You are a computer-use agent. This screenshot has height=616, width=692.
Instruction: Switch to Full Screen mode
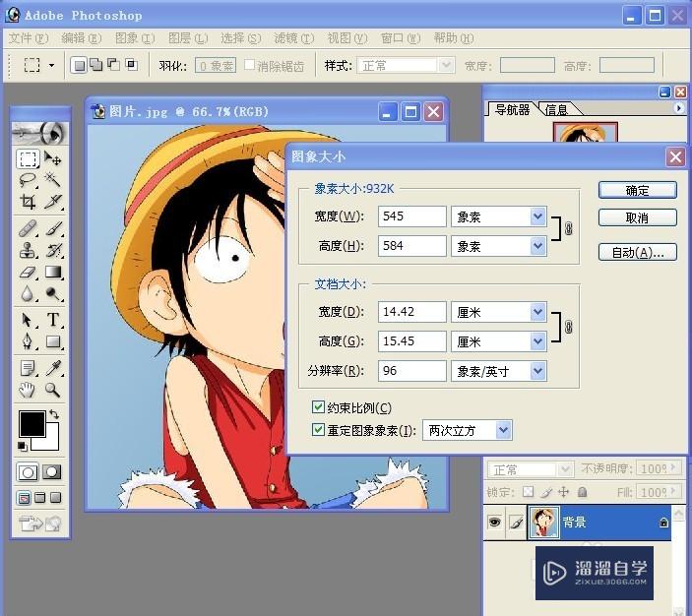(55, 498)
